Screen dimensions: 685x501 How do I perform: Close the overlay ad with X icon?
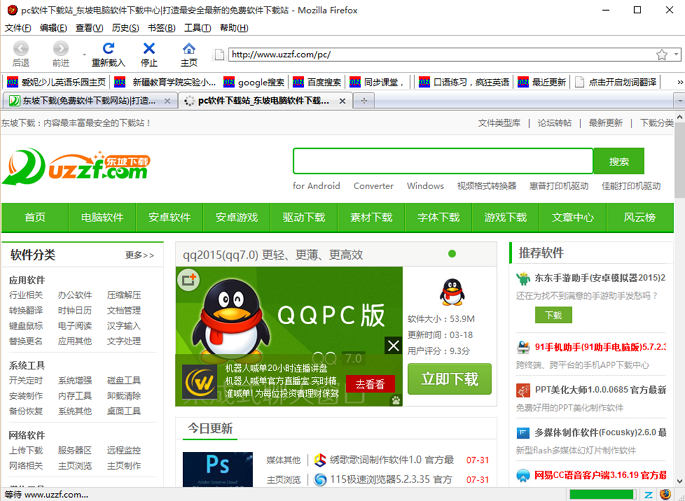click(393, 346)
